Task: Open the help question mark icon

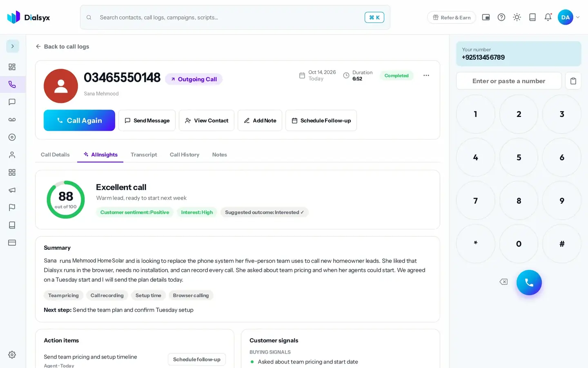Action: (x=501, y=17)
